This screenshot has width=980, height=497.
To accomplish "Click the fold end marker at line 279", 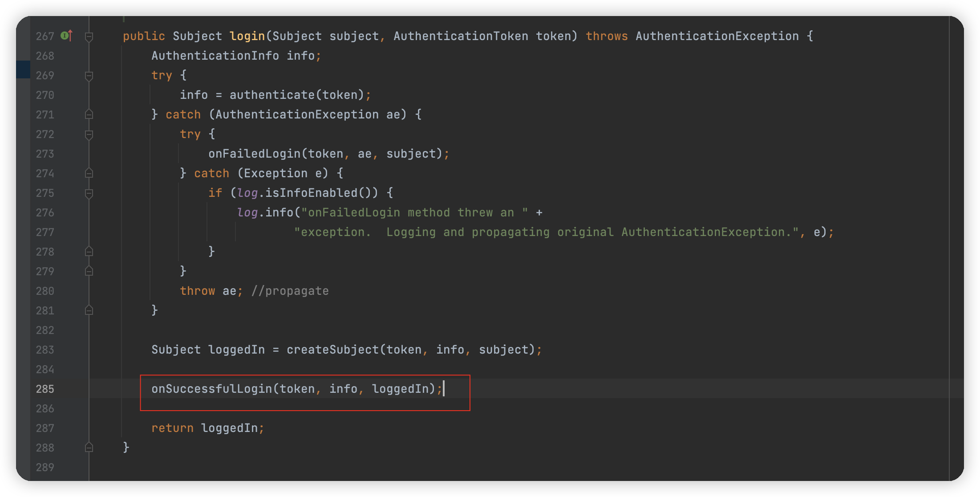I will [89, 272].
